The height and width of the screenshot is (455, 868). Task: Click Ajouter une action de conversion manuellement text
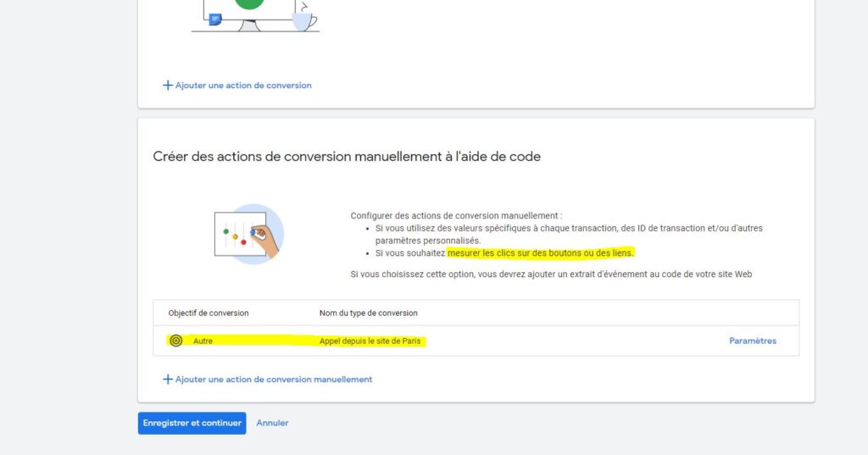(x=273, y=380)
